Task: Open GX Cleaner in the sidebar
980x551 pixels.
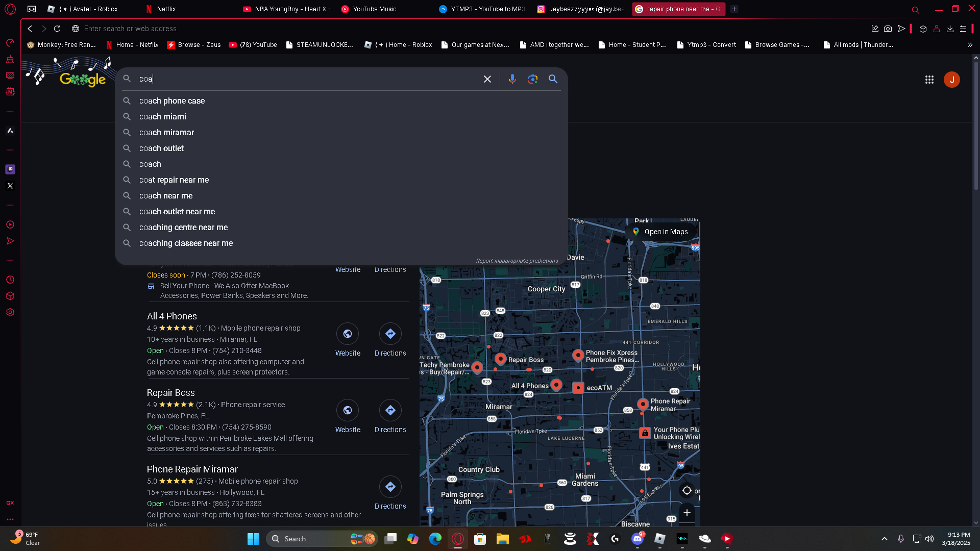Action: 10,59
